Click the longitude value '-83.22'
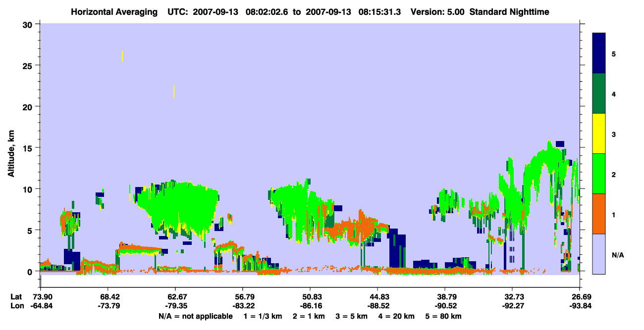644x330 pixels. [x=242, y=306]
